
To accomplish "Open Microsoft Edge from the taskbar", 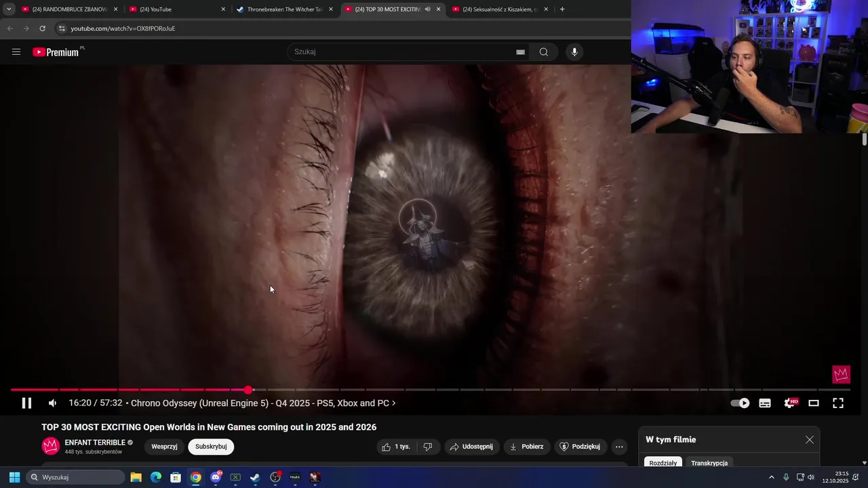I will coord(156,477).
